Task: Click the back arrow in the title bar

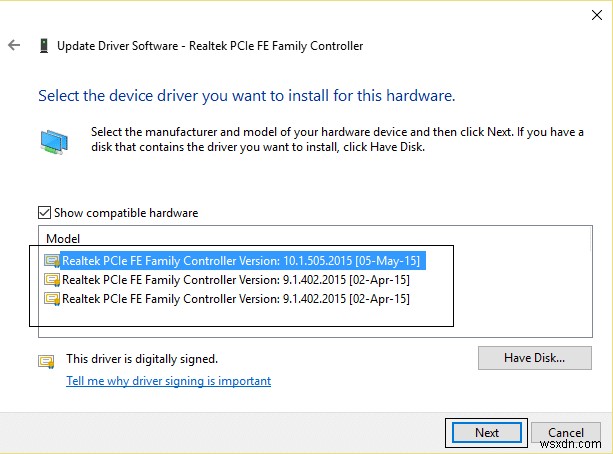Action: click(14, 45)
